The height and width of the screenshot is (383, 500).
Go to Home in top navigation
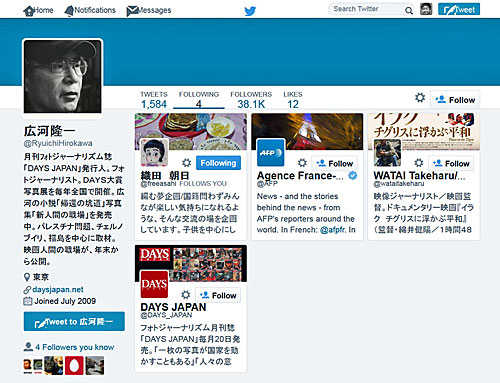coord(38,10)
